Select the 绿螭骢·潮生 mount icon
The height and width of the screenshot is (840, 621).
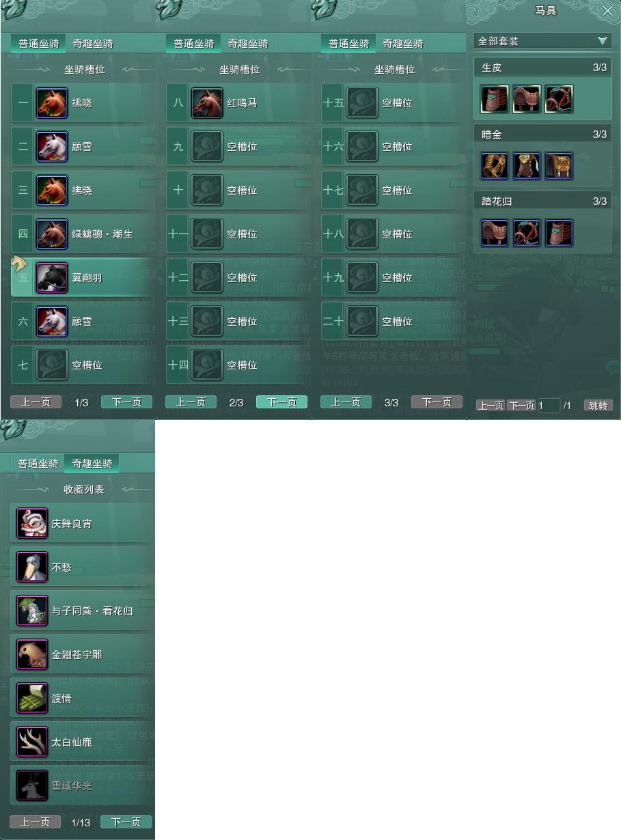tap(52, 234)
